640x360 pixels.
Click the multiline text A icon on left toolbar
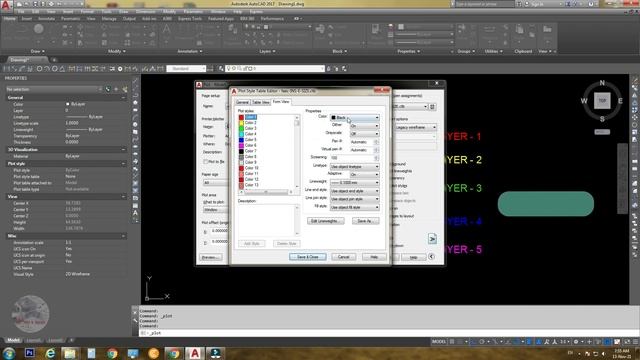135,213
